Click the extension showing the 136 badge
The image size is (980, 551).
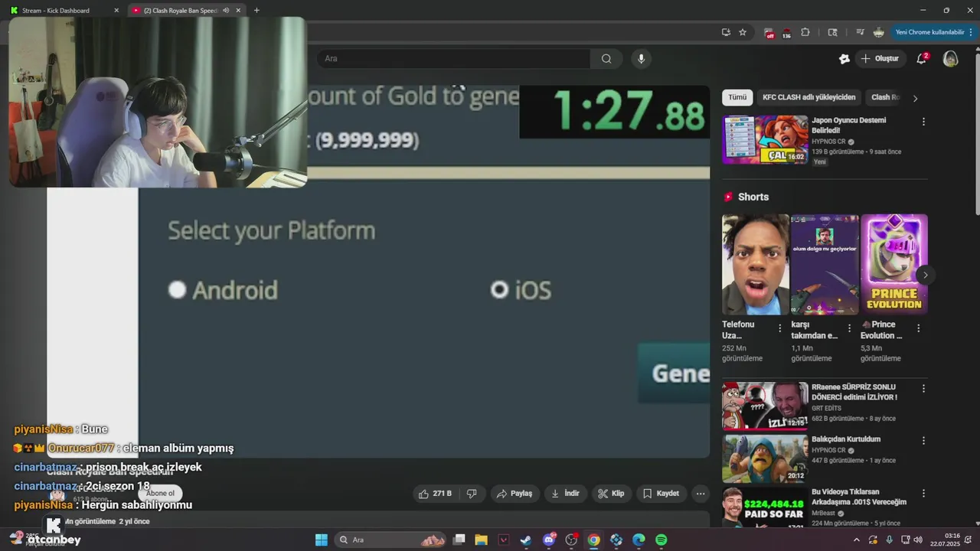786,33
